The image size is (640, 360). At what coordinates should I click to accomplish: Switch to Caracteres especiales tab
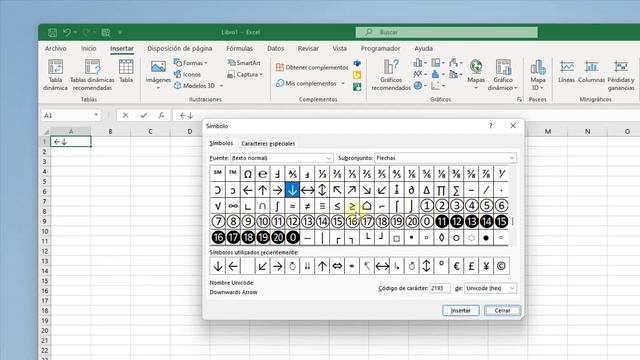[x=268, y=144]
